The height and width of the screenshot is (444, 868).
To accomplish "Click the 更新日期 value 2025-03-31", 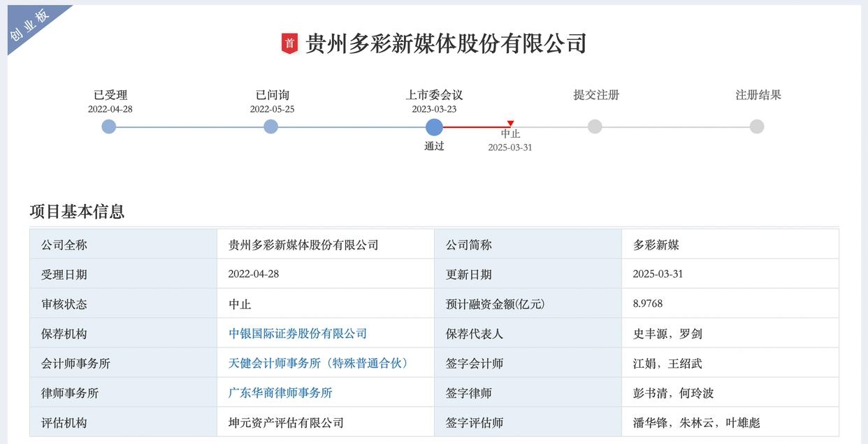I will click(x=658, y=274).
